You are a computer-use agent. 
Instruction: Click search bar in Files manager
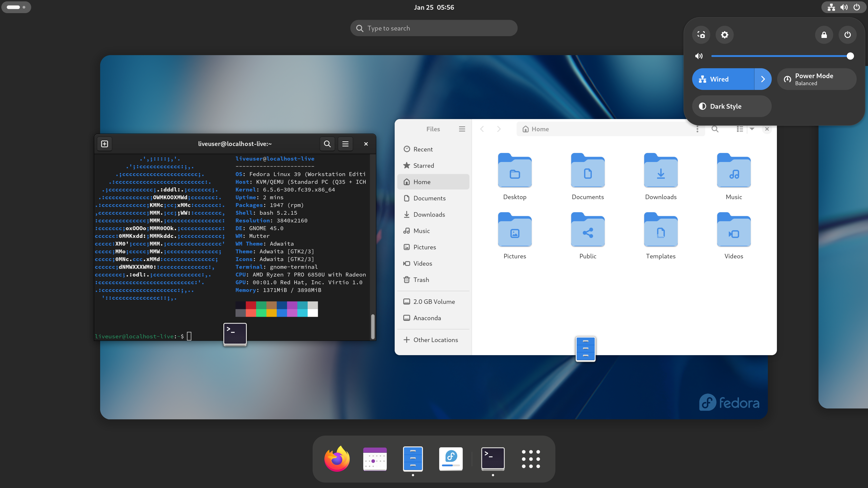715,129
